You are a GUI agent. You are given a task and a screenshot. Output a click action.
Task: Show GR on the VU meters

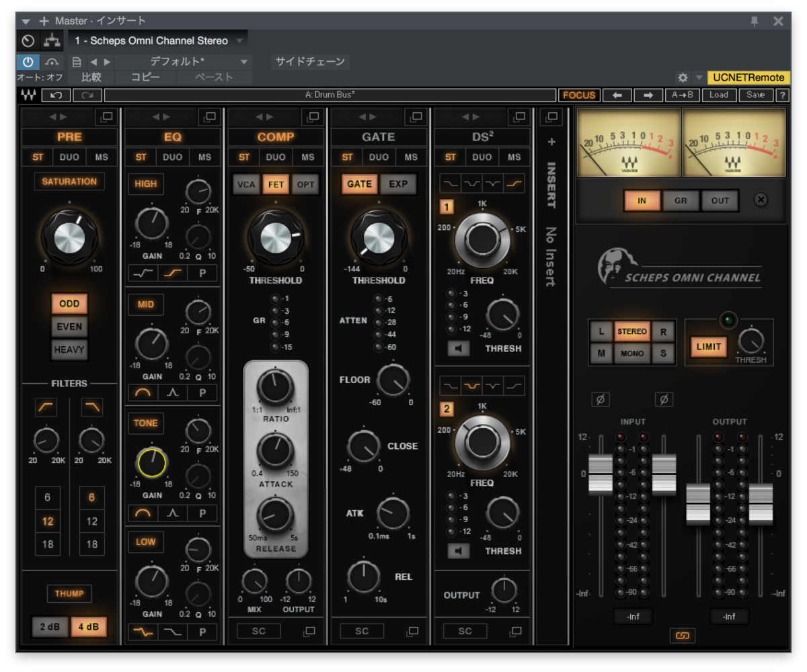coord(681,200)
